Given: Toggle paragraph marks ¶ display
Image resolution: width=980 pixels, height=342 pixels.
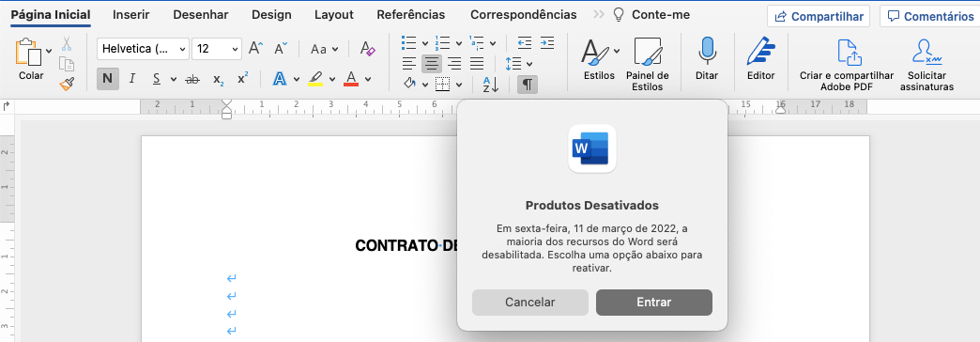Looking at the screenshot, I should click(x=528, y=85).
